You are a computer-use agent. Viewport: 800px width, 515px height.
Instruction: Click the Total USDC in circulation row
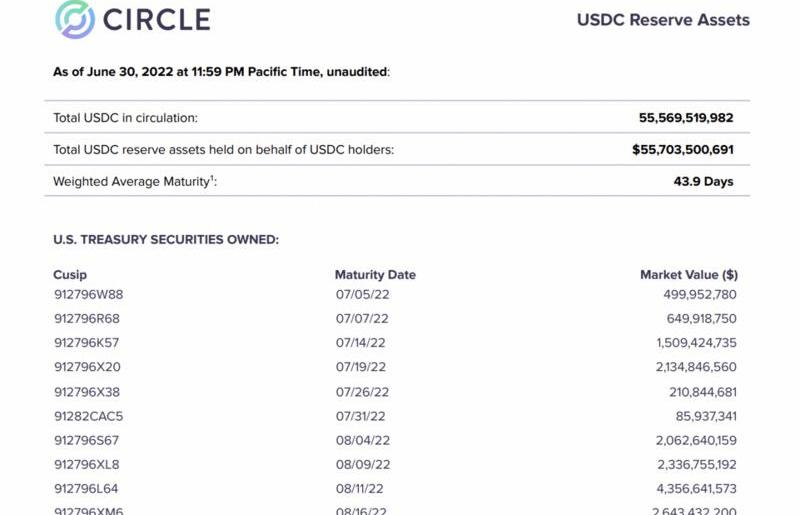tap(397, 117)
